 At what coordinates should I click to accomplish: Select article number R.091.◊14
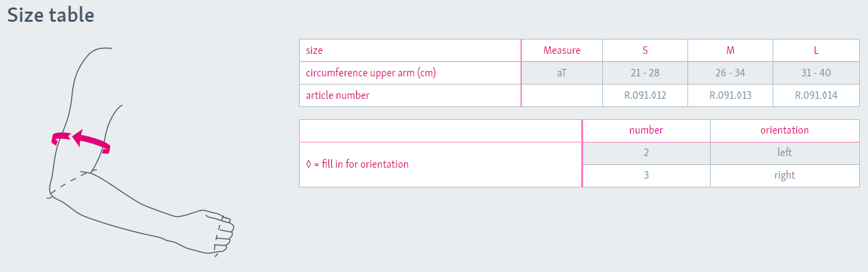pyautogui.click(x=816, y=95)
